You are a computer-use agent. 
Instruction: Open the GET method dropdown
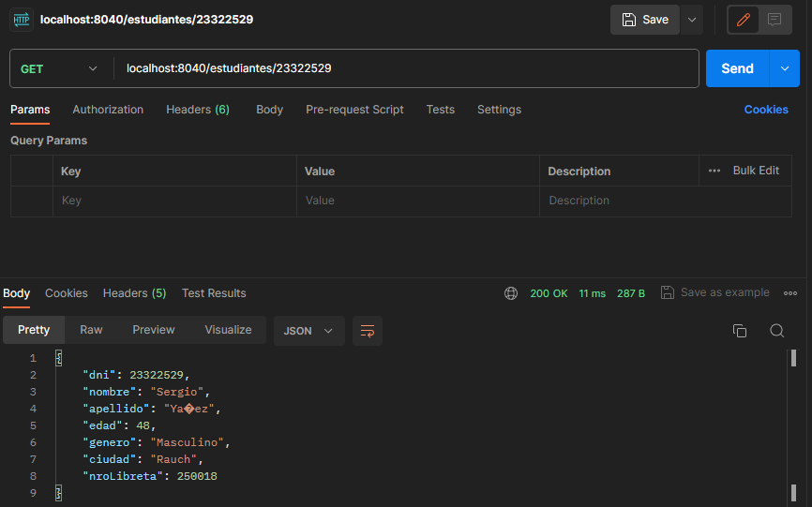pyautogui.click(x=58, y=68)
